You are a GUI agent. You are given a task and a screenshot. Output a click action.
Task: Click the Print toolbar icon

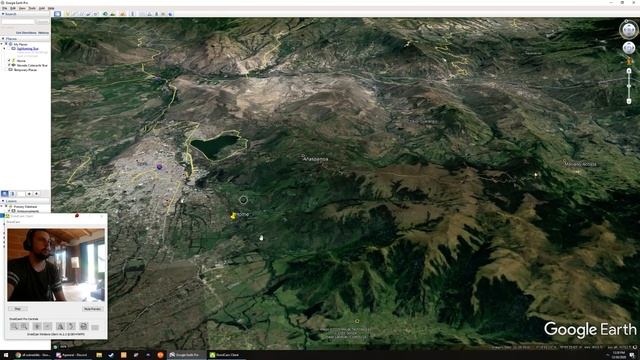pyautogui.click(x=149, y=14)
